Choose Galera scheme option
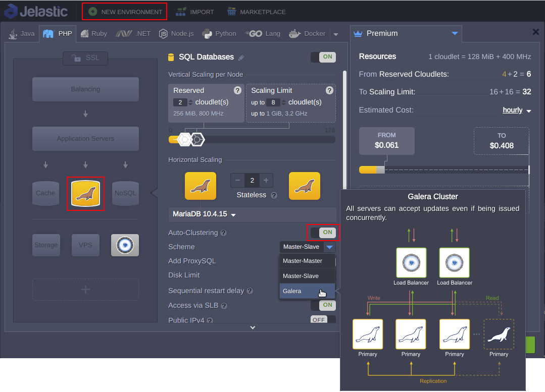Image resolution: width=545 pixels, height=392 pixels. [x=307, y=291]
